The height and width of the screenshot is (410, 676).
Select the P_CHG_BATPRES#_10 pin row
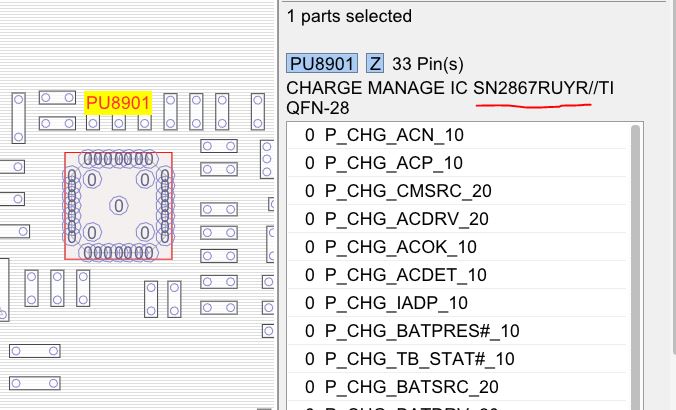(x=457, y=331)
